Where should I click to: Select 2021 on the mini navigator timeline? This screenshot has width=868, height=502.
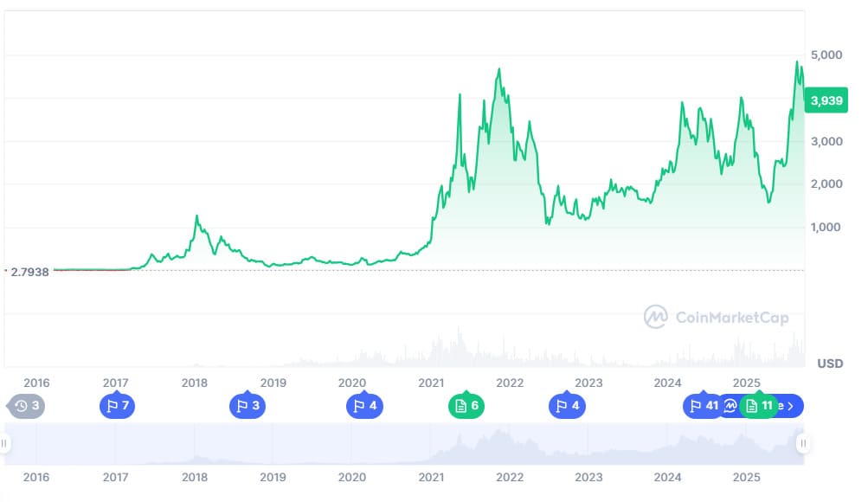431,477
